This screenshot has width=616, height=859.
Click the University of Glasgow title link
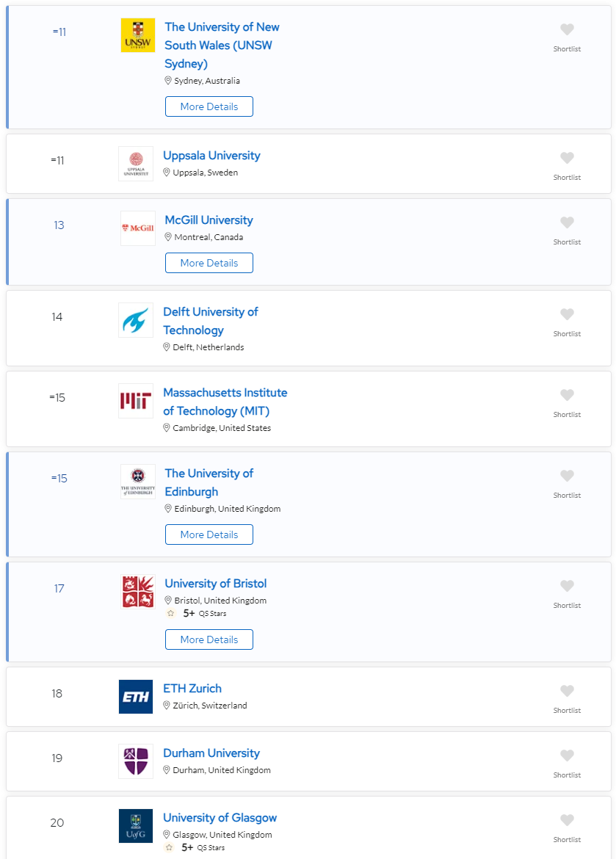click(x=220, y=818)
